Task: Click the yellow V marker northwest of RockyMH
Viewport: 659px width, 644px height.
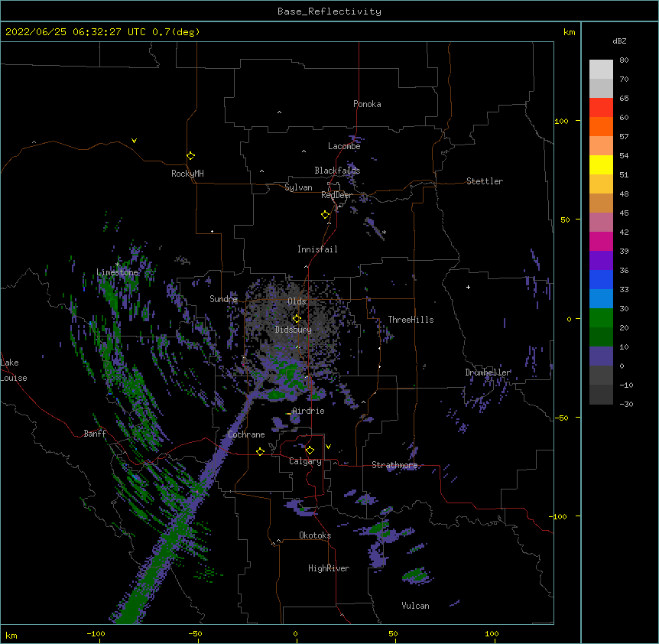Action: coord(134,141)
